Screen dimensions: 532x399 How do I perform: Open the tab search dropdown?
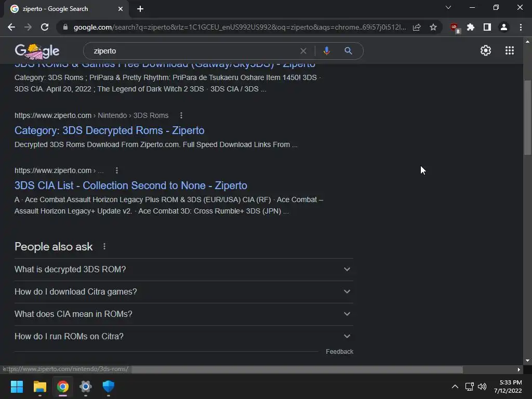click(x=448, y=7)
